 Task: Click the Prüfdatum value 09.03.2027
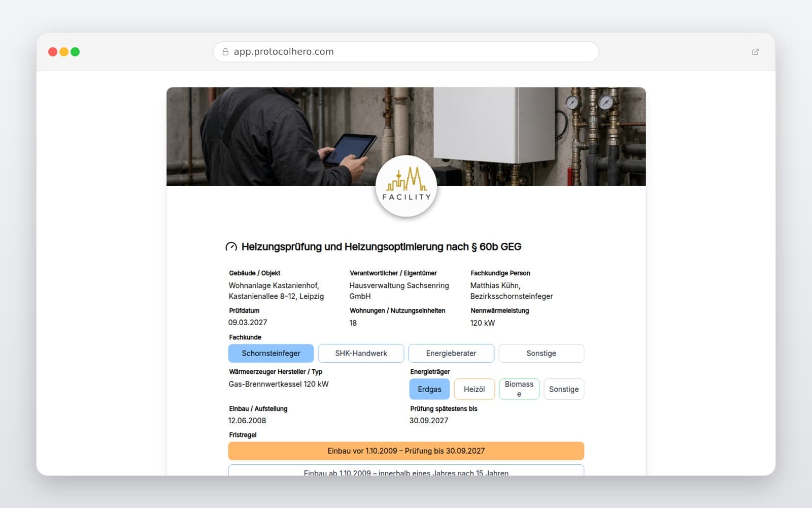tap(248, 323)
